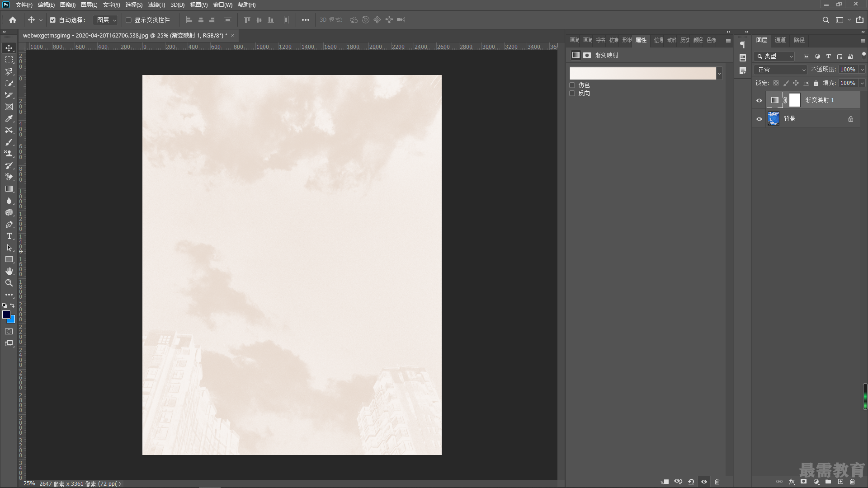Viewport: 868px width, 488px height.
Task: Select the Horizontal Type tool
Action: point(9,236)
